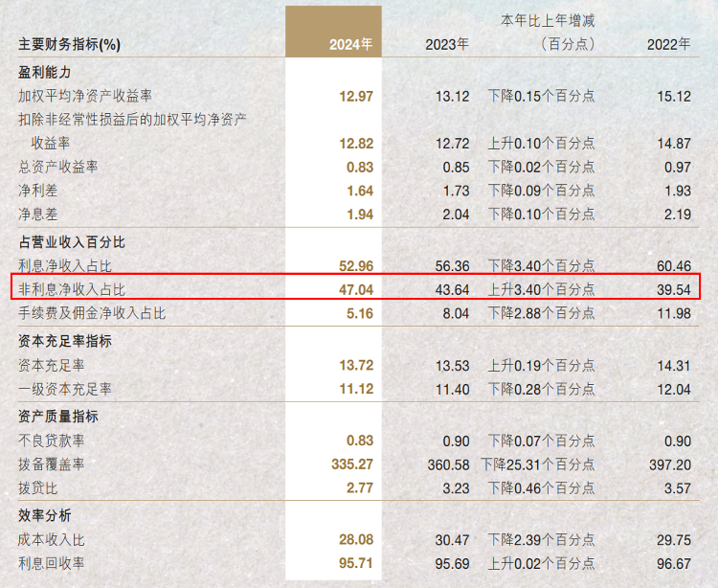Select the 手续费及佣金净收入占比 row label

(x=92, y=312)
